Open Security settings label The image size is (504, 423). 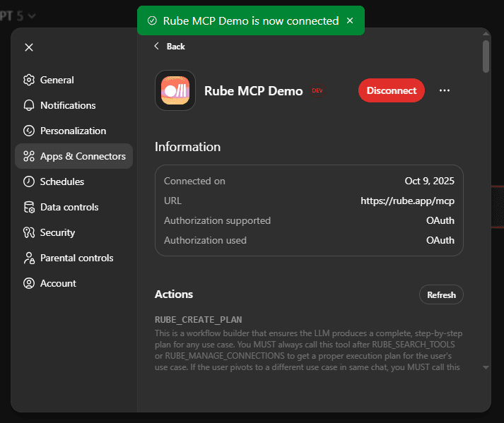point(57,232)
